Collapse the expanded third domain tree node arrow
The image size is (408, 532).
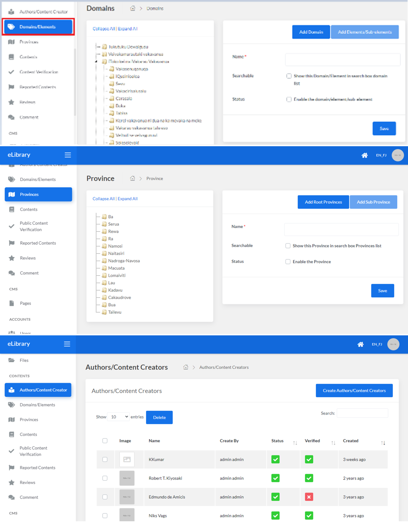(x=96, y=61)
